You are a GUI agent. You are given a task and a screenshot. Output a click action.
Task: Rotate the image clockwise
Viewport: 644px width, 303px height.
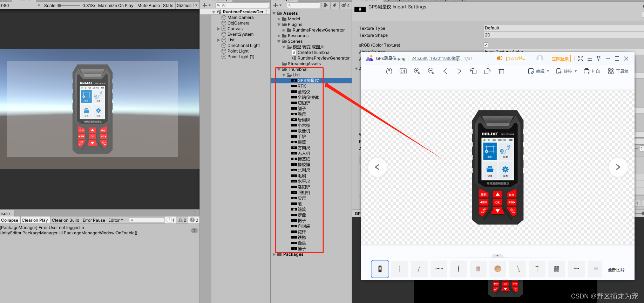pos(487,71)
